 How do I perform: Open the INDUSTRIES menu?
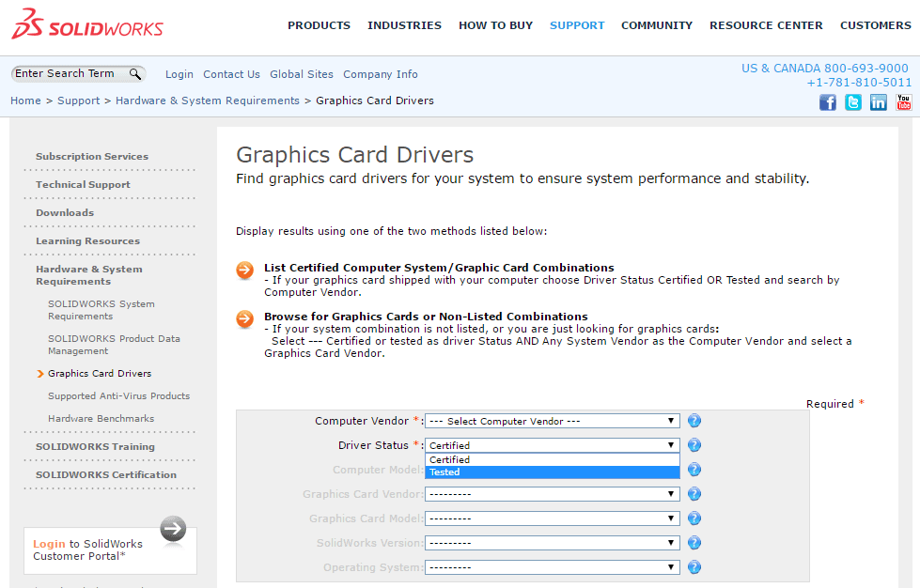click(404, 25)
